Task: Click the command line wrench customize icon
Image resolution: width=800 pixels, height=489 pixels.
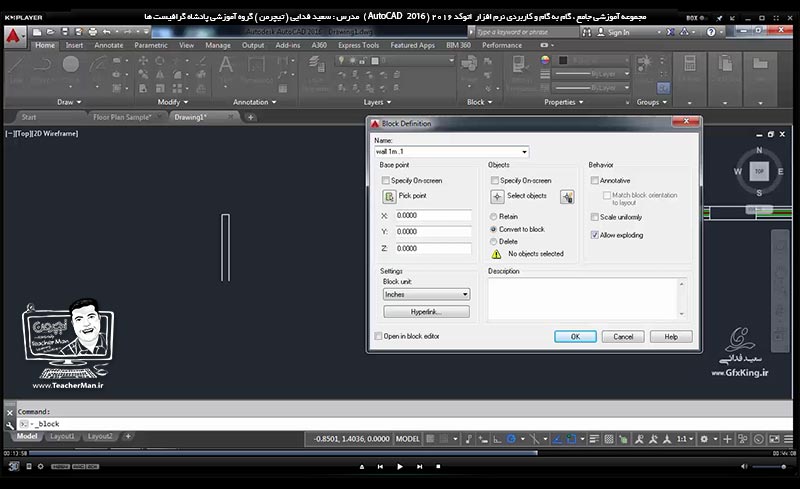Action: click(x=10, y=425)
